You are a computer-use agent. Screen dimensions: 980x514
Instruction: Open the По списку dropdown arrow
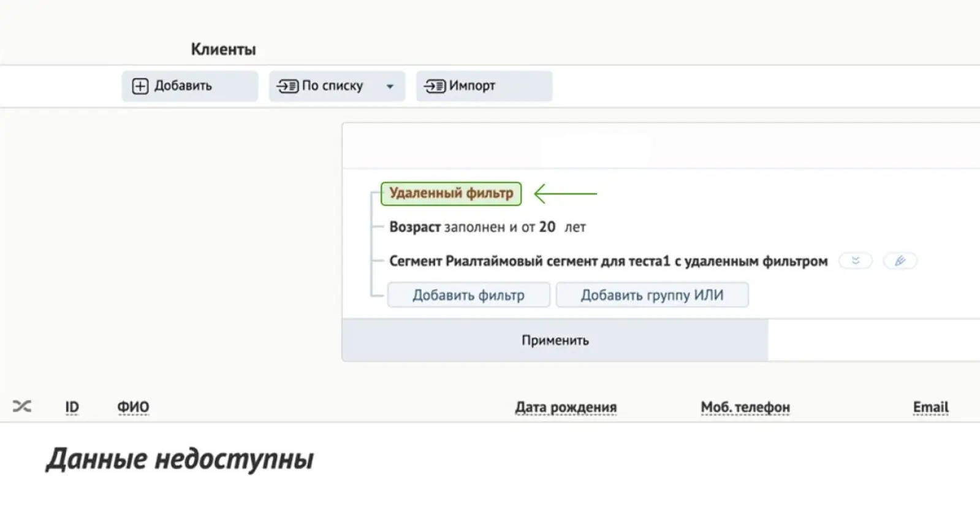[390, 86]
